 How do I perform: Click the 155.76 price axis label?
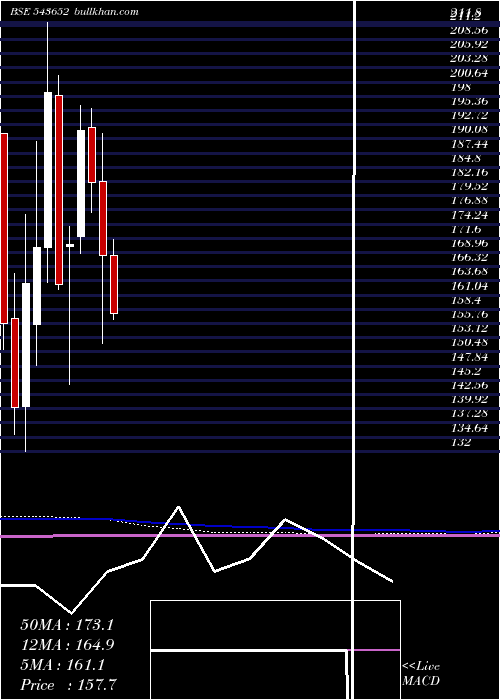(x=469, y=314)
